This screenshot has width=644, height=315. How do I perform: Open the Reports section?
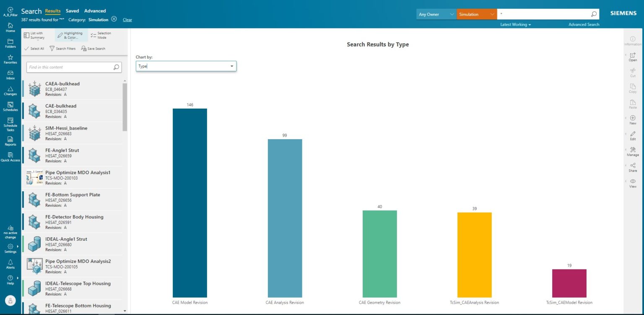tap(10, 142)
